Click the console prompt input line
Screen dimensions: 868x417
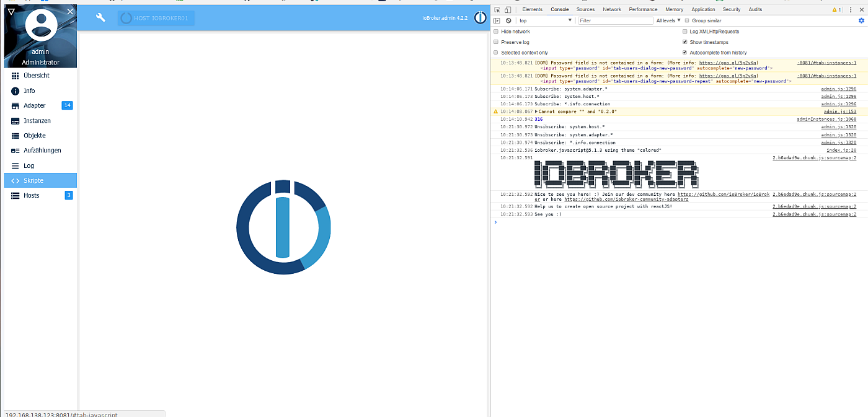(x=680, y=222)
